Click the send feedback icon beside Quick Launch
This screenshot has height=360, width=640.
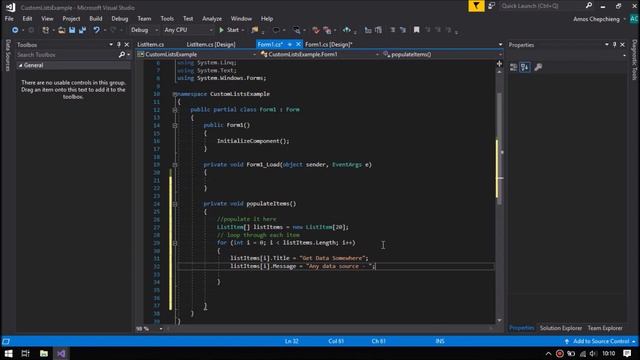tap(491, 6)
